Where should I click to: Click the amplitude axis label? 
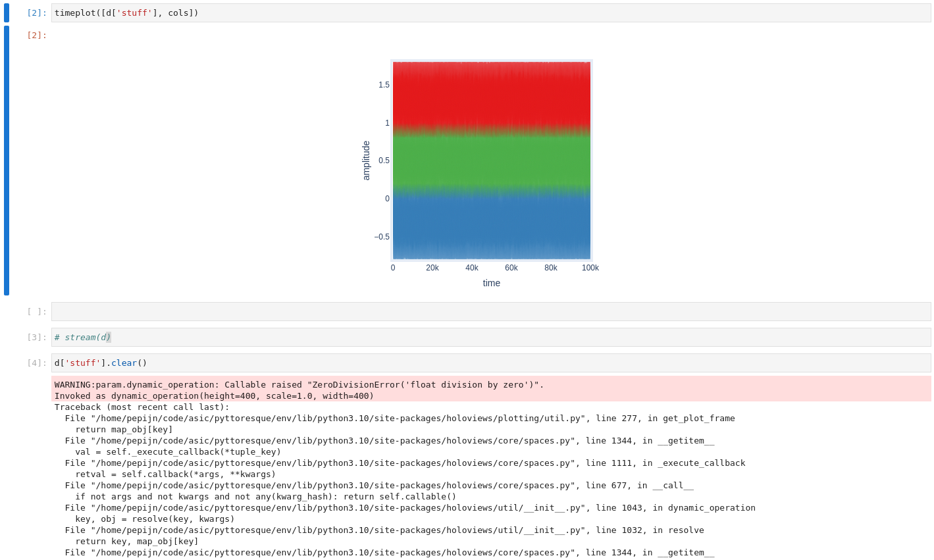pos(367,160)
